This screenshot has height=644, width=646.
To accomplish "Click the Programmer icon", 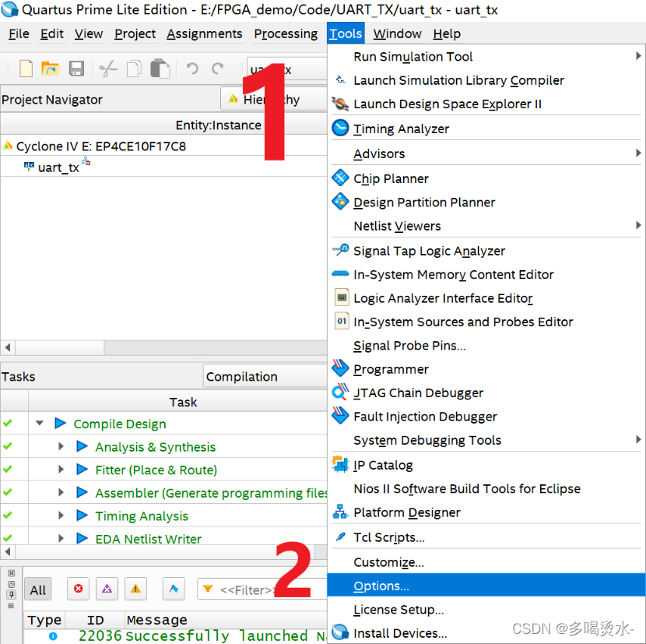I will 340,368.
